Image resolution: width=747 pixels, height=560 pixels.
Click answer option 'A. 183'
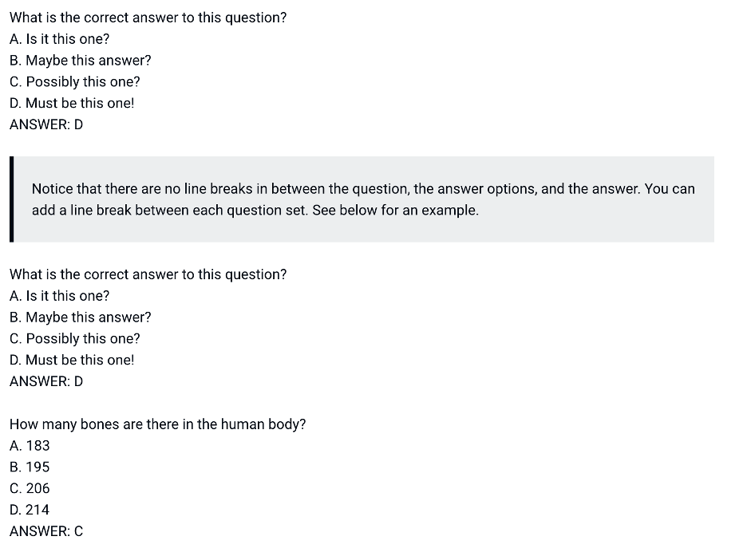(x=30, y=446)
